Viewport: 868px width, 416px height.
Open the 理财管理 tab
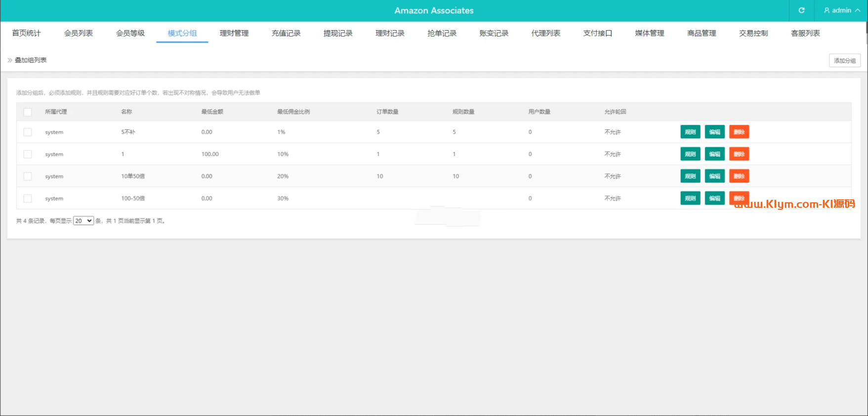(234, 33)
